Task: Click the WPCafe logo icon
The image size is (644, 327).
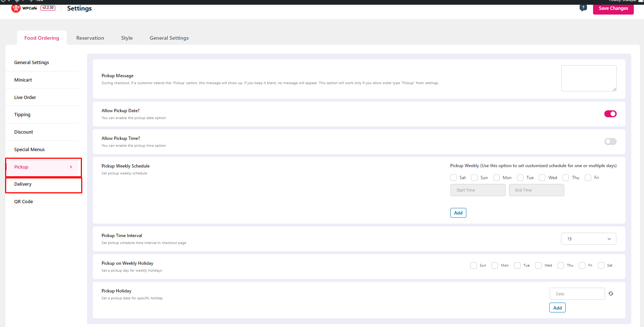Action: pos(16,8)
